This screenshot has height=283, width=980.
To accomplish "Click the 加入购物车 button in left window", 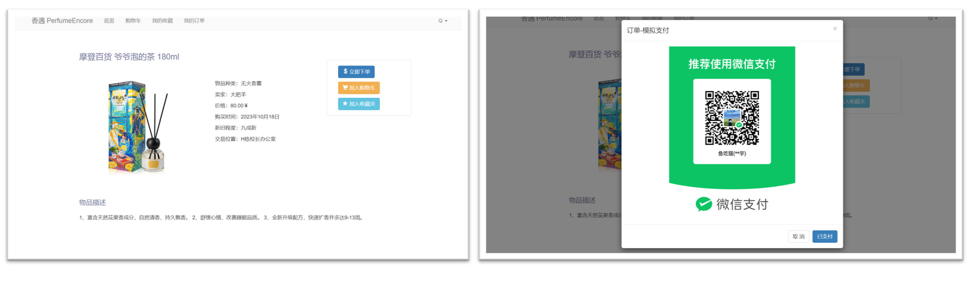I will tap(359, 88).
